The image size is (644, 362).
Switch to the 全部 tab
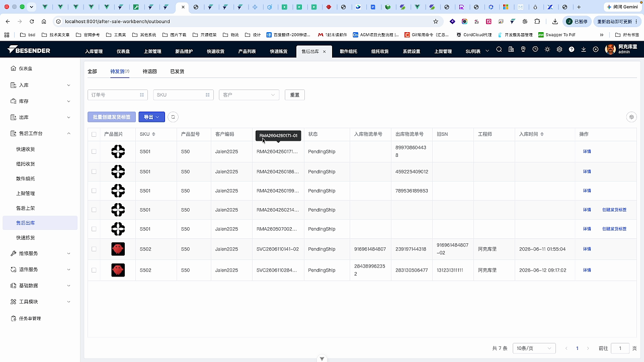92,71
